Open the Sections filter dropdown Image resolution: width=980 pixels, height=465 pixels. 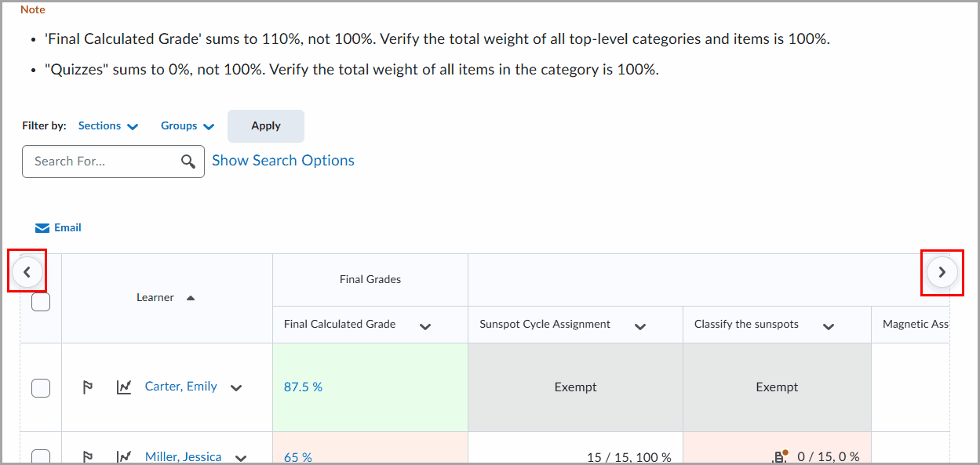(108, 125)
